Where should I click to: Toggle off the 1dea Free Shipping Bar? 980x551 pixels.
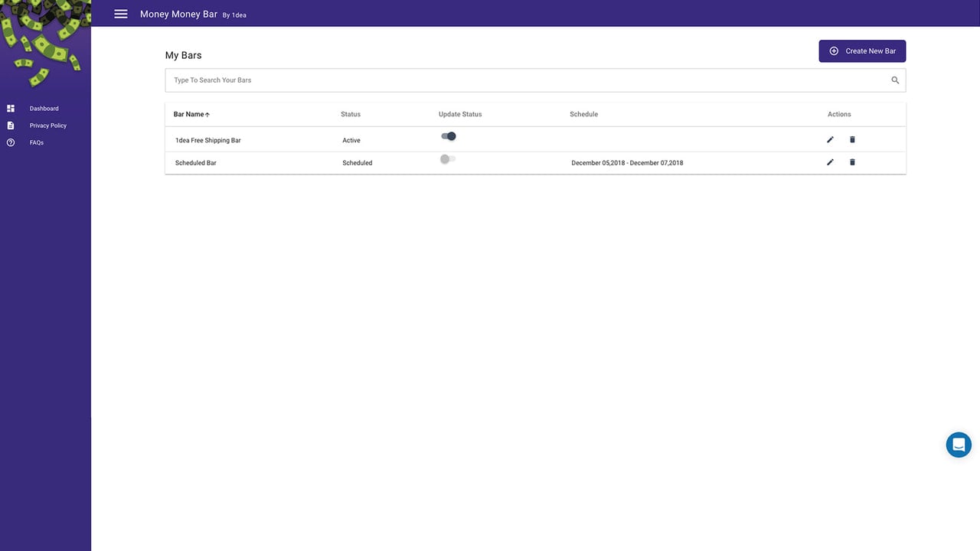[449, 136]
